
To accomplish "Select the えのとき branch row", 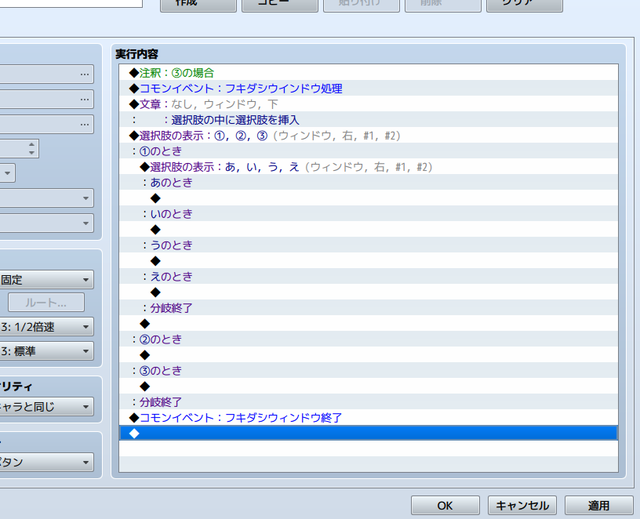I will [369, 277].
